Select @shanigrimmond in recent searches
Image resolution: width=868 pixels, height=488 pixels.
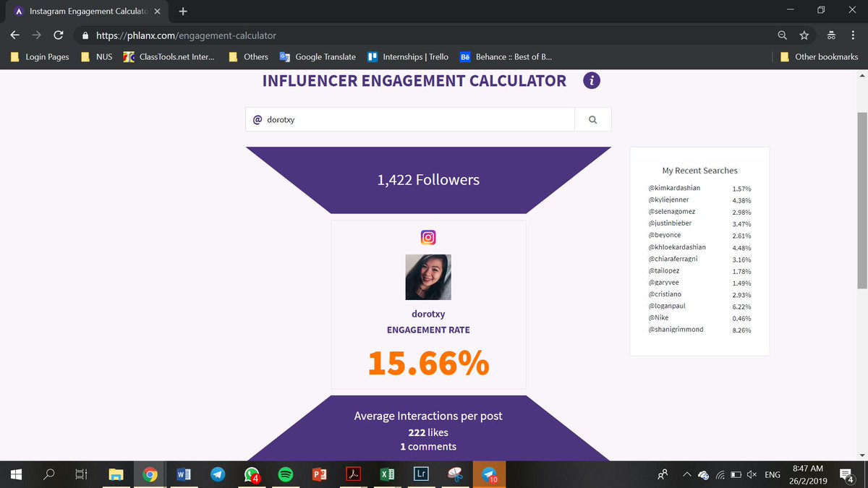[676, 329]
